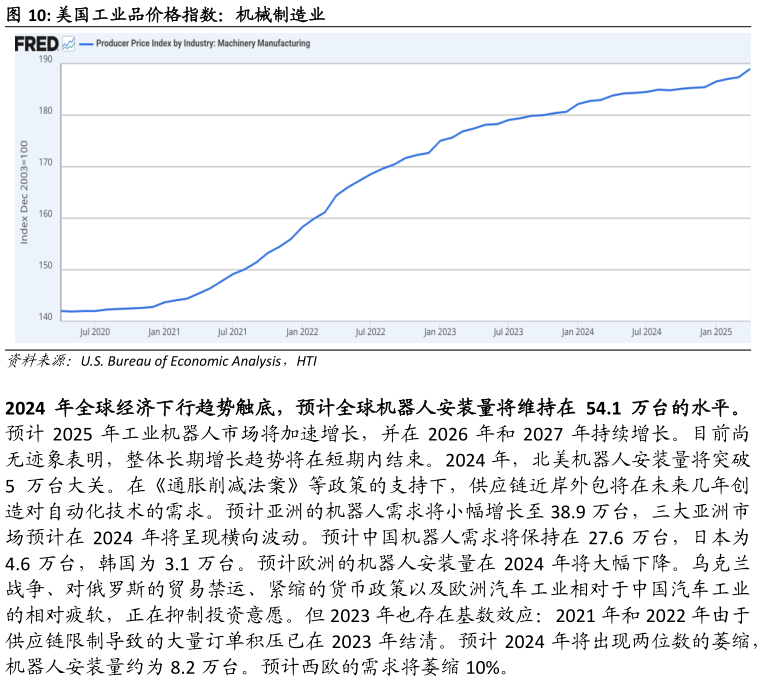
Task: Click the bold heading starting '2024 年全球经济下行趋势触底'
Action: [x=374, y=407]
